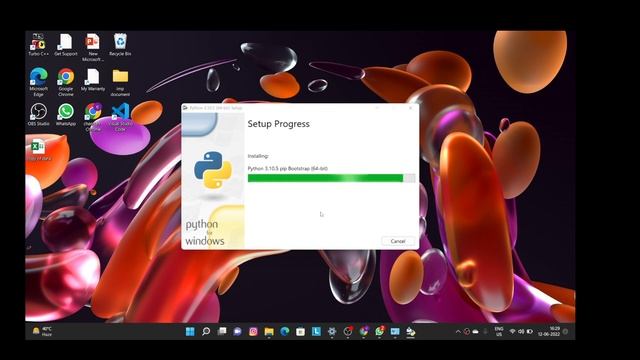Screen dimensions: 640x360
Task: Open Microsoft Edge from the taskbar
Action: point(284,331)
